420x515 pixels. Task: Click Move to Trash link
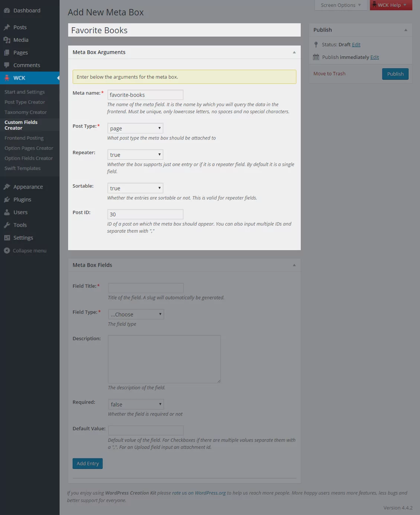point(329,74)
